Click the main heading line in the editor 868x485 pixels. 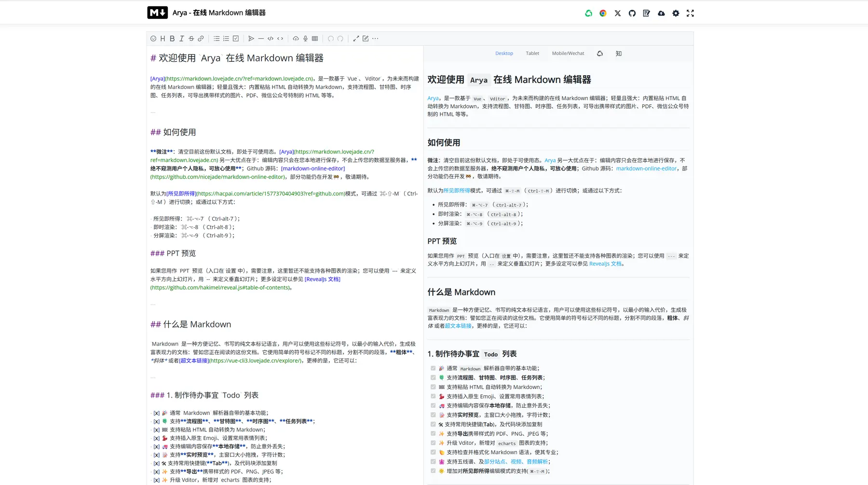[x=241, y=58]
